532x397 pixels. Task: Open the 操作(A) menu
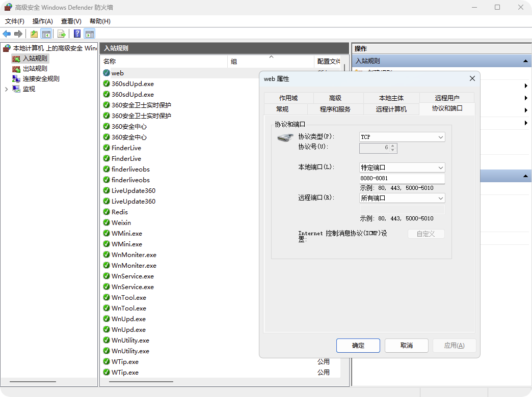pos(42,21)
